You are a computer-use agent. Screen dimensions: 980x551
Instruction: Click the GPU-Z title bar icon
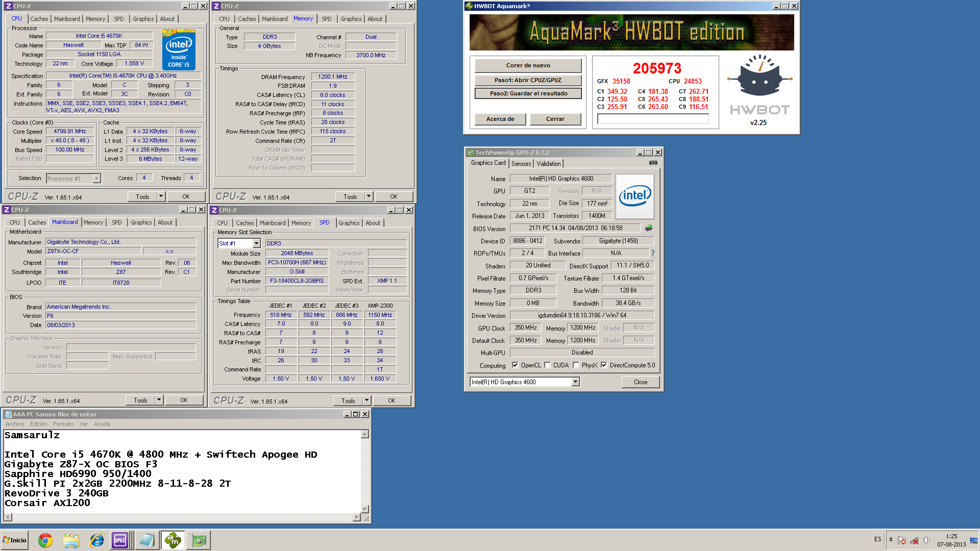click(471, 153)
